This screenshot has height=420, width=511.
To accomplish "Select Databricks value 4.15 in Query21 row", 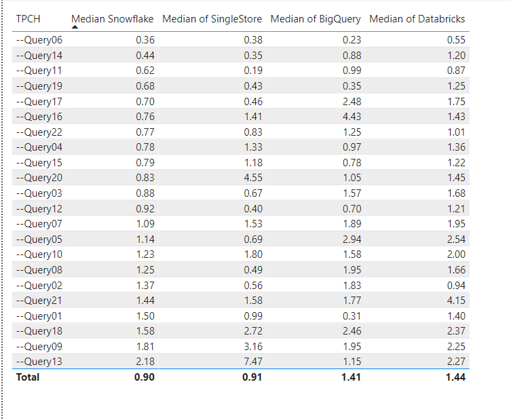I will pos(455,301).
